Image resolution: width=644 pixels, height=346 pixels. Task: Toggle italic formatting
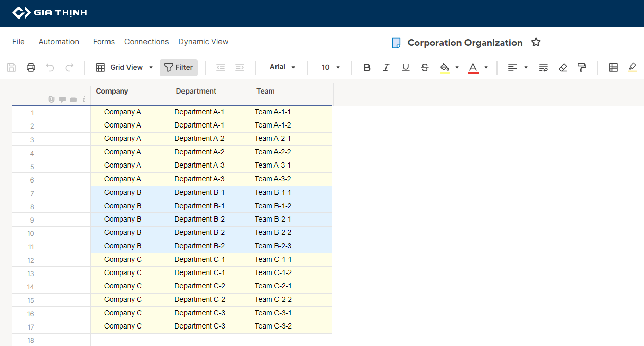pos(386,67)
